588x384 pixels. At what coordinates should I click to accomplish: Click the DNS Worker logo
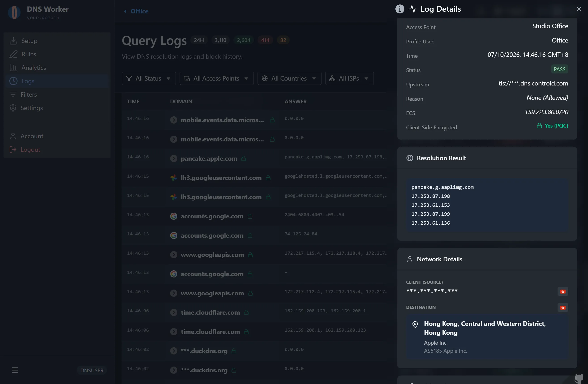coord(14,12)
